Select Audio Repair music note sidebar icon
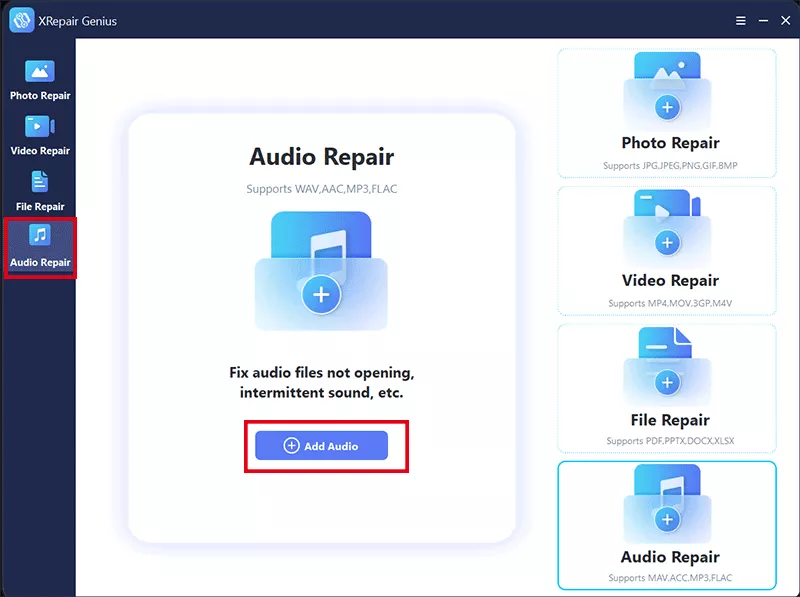 coord(40,235)
